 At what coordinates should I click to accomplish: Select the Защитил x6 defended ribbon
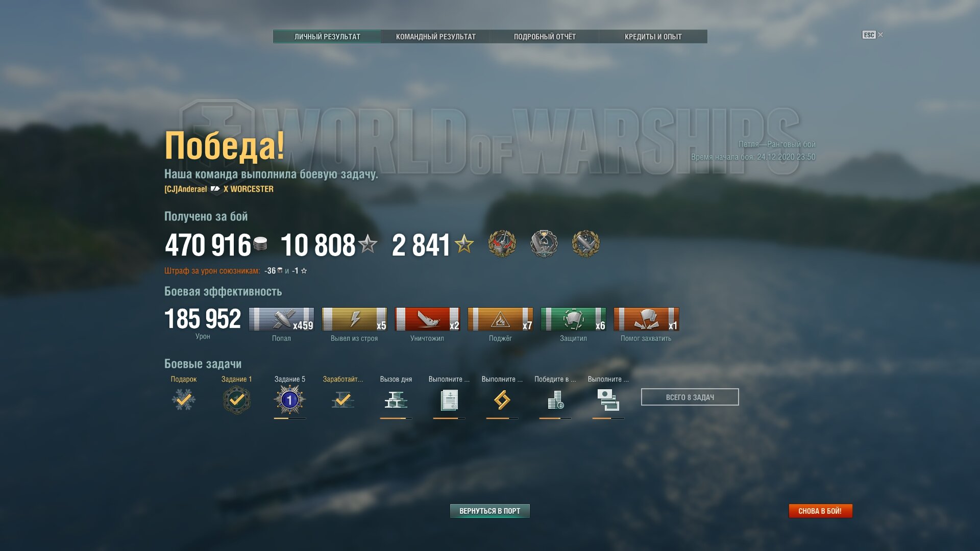(573, 319)
